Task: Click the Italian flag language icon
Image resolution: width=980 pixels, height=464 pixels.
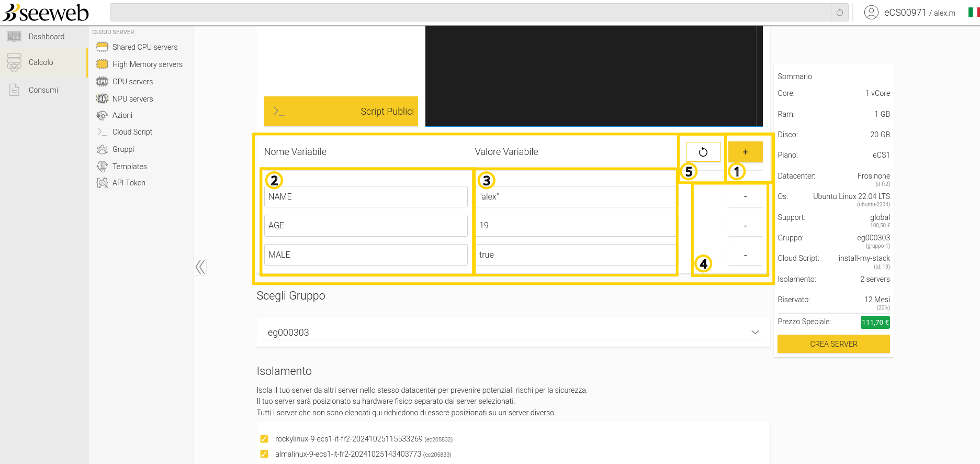Action: [x=974, y=12]
